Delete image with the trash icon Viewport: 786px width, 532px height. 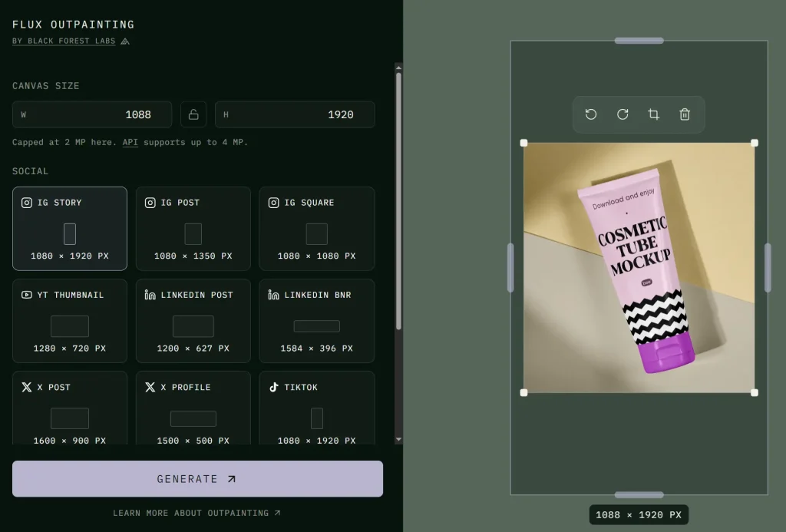[685, 114]
